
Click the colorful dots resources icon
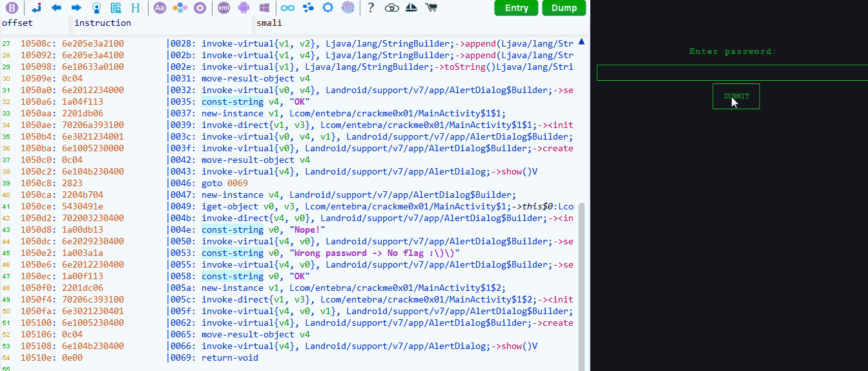pyautogui.click(x=180, y=8)
